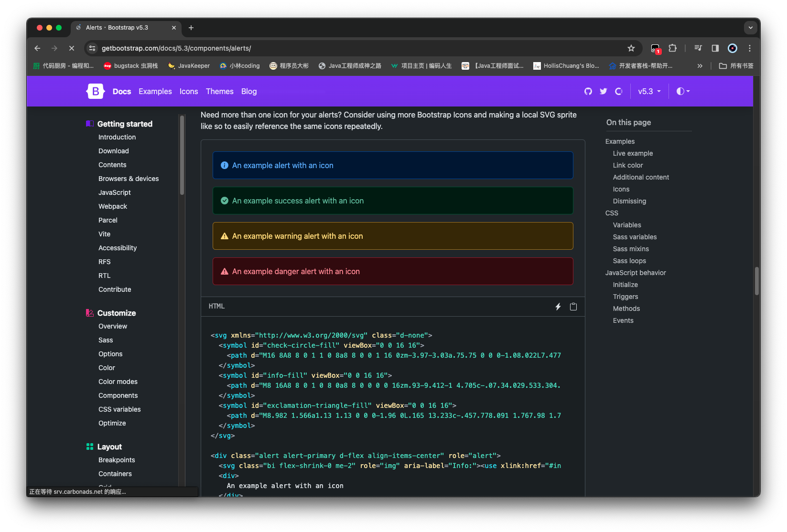Go to Examples in the navbar
Viewport: 787px width, 532px height.
(155, 91)
